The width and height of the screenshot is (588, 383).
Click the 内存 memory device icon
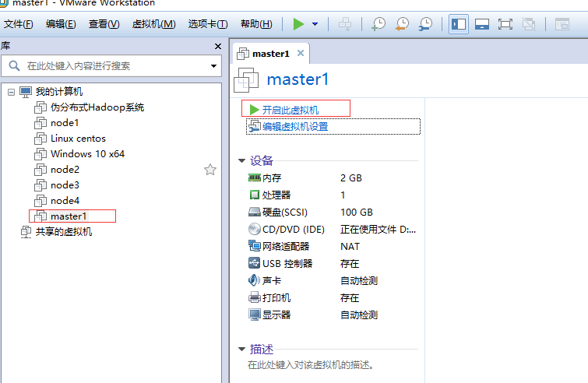pyautogui.click(x=254, y=177)
